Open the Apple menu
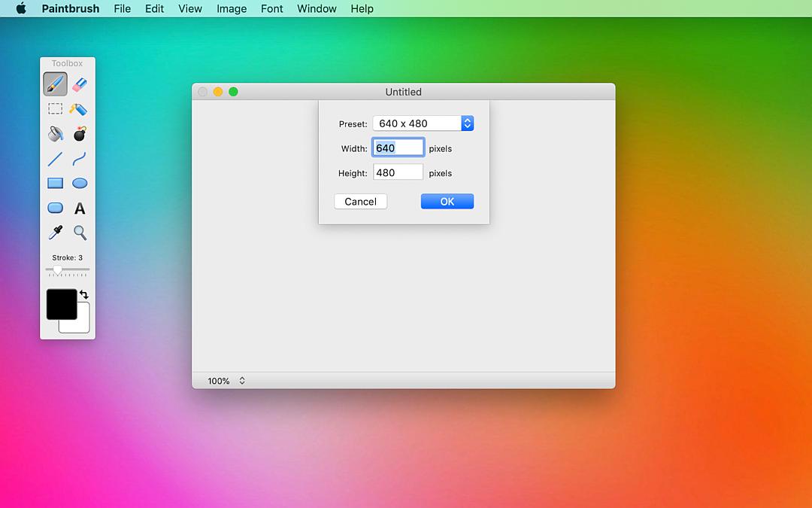The image size is (812, 508). pyautogui.click(x=21, y=8)
